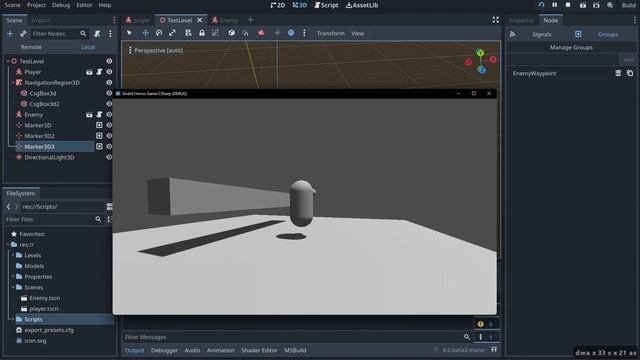Image resolution: width=640 pixels, height=360 pixels.
Task: Open the View menu in 3D toolbar
Action: 358,33
